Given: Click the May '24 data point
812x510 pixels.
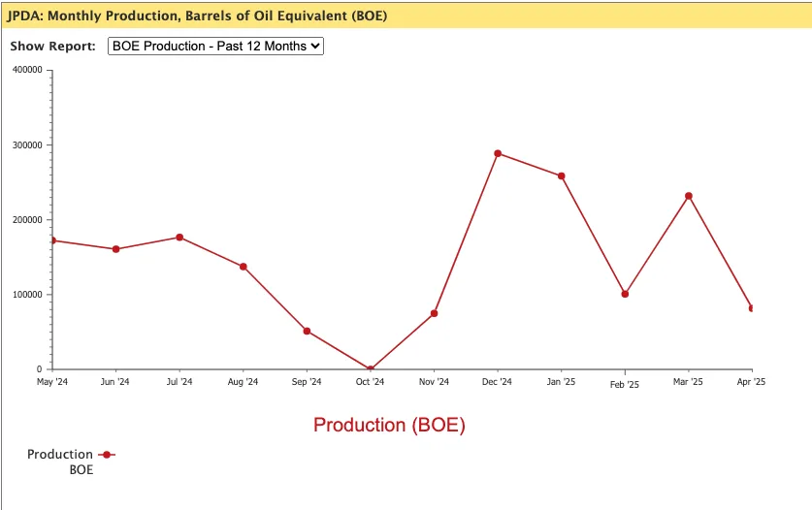Looking at the screenshot, I should pos(52,240).
